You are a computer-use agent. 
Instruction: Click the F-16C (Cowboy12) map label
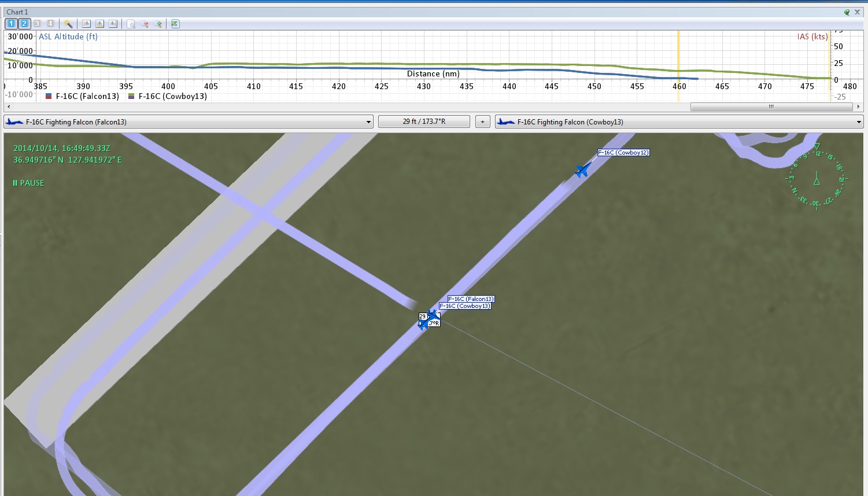(x=623, y=153)
